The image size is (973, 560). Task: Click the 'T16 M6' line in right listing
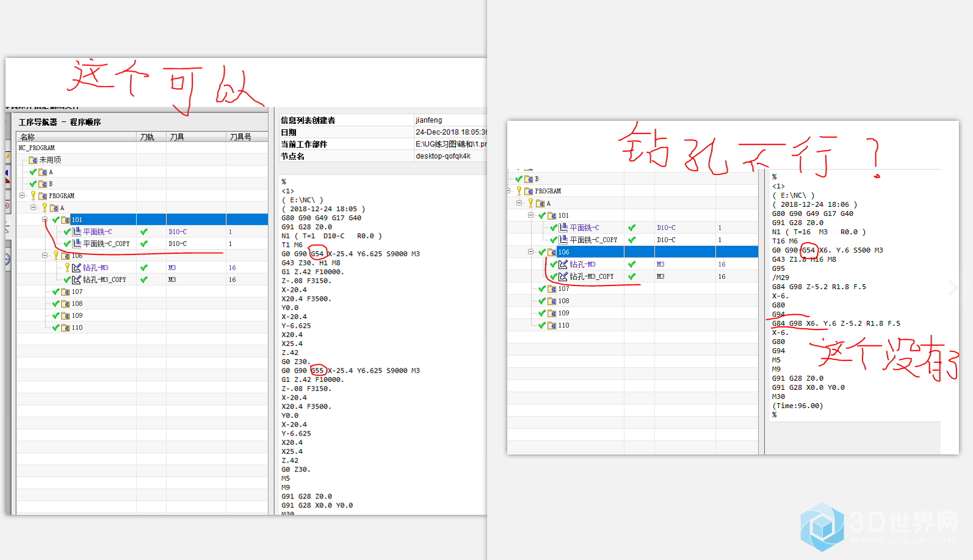[784, 241]
